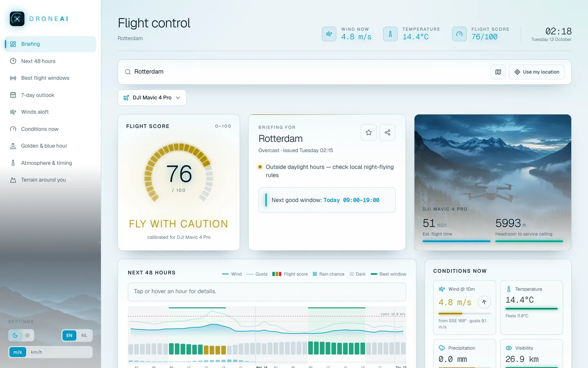Click the Visibility eye icon

(509, 348)
